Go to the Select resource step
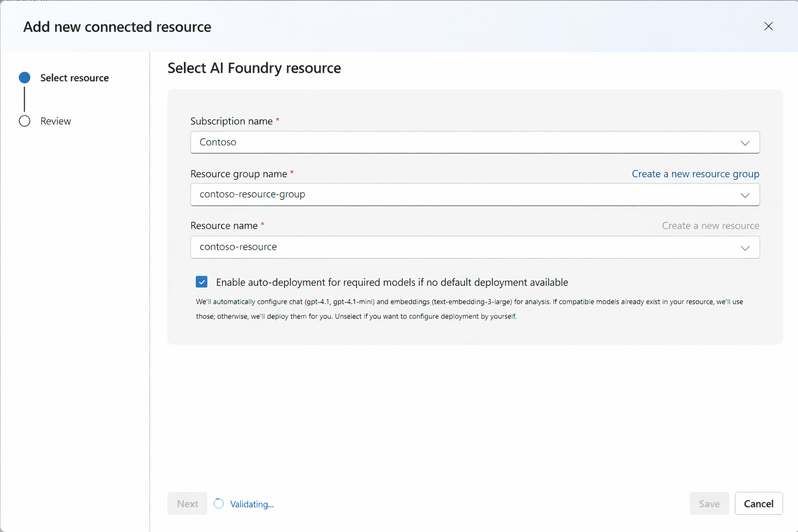The width and height of the screenshot is (798, 532). [x=74, y=78]
